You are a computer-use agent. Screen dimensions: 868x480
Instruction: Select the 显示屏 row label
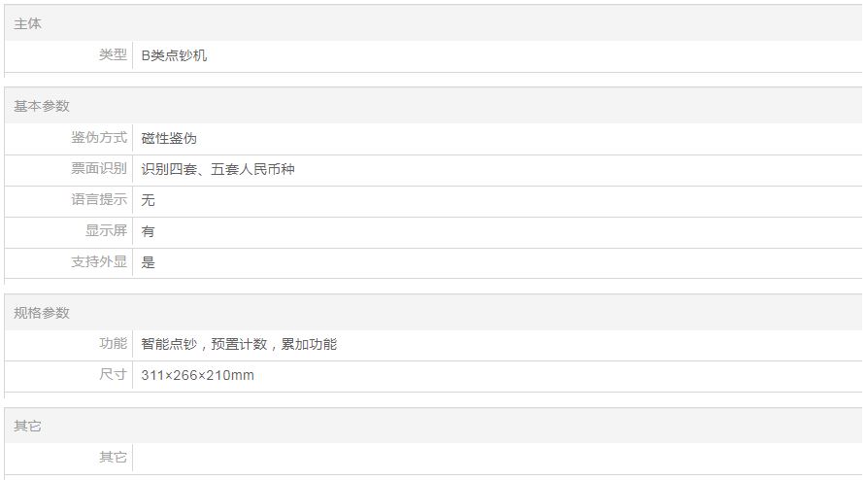click(106, 231)
